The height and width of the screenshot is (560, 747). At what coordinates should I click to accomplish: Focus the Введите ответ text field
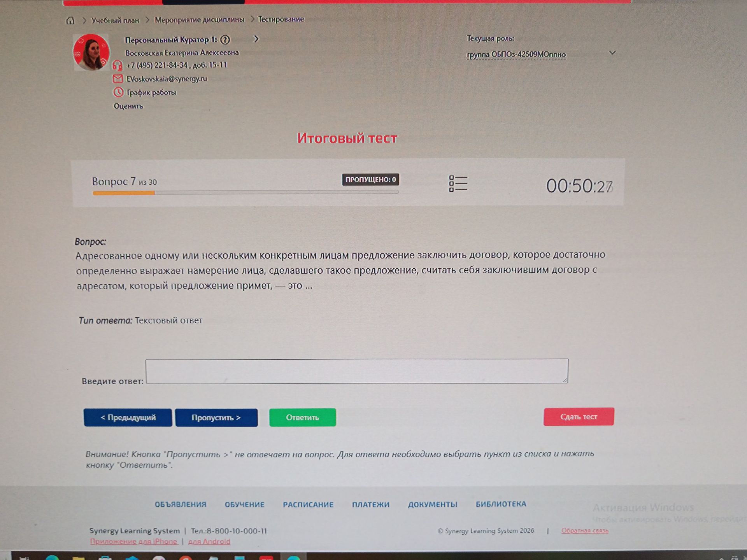pos(357,371)
